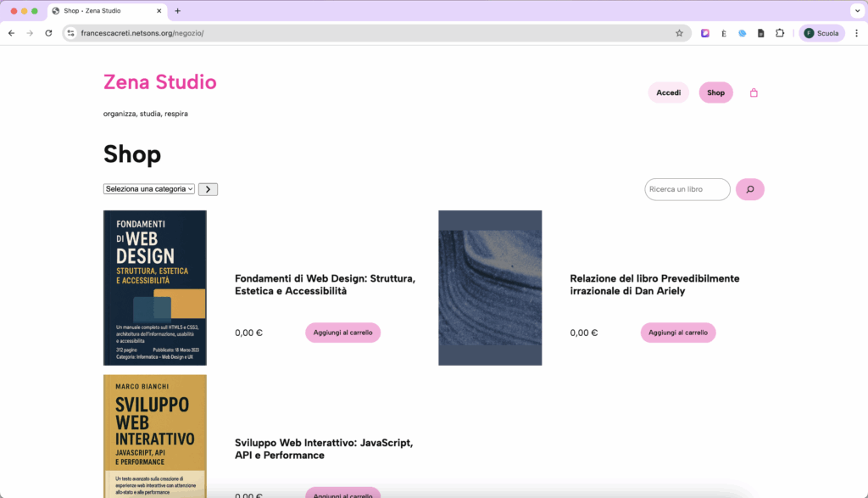
Task: Add Fondamenti di Web Design to cart
Action: pyautogui.click(x=342, y=333)
